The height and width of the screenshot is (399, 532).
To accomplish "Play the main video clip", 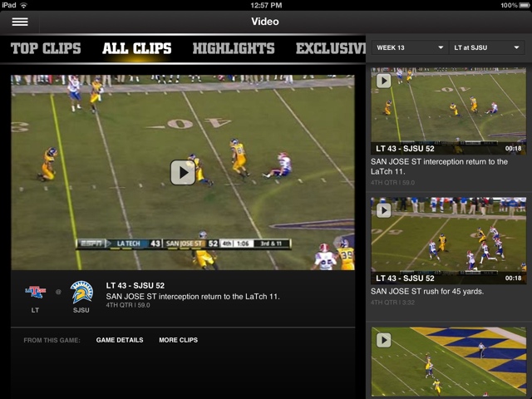I will tap(183, 173).
